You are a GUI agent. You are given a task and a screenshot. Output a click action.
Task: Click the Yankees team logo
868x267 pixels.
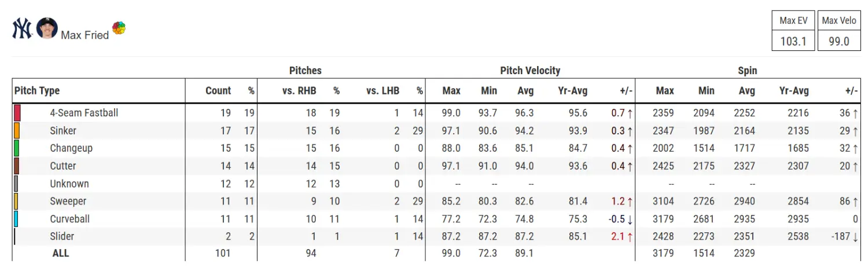[x=22, y=28]
